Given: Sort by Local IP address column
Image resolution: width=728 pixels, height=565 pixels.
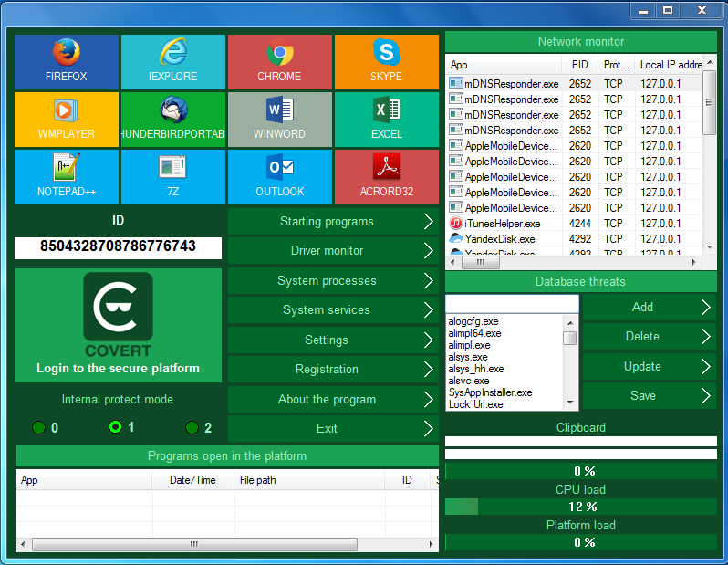Looking at the screenshot, I should pyautogui.click(x=669, y=65).
